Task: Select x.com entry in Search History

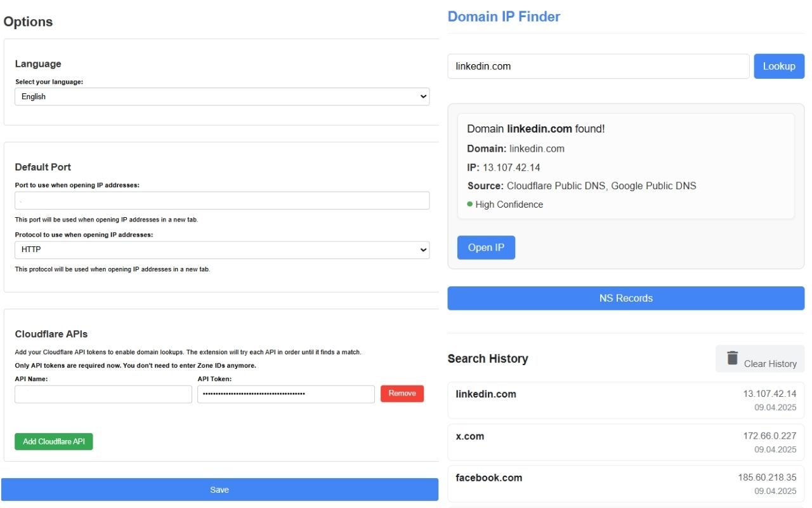Action: pos(625,443)
